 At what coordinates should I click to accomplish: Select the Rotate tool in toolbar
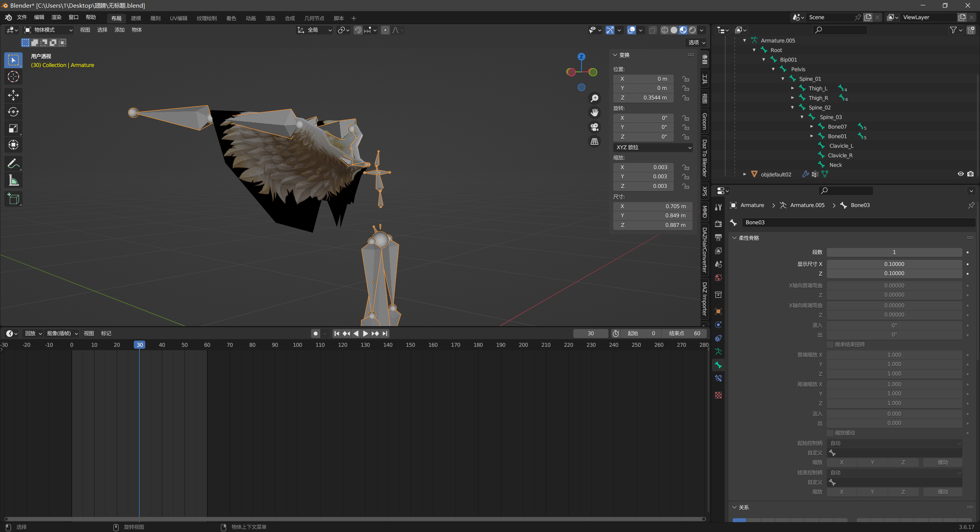tap(13, 112)
